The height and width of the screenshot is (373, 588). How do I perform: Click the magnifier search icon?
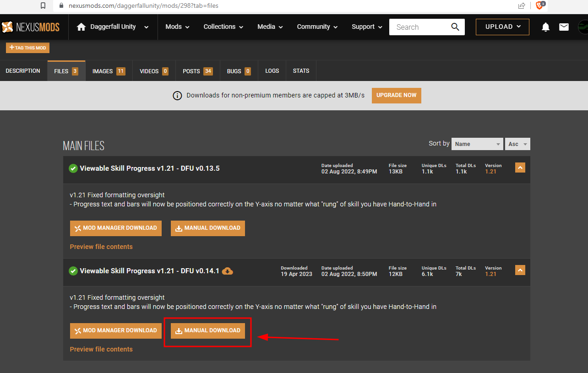(x=455, y=27)
